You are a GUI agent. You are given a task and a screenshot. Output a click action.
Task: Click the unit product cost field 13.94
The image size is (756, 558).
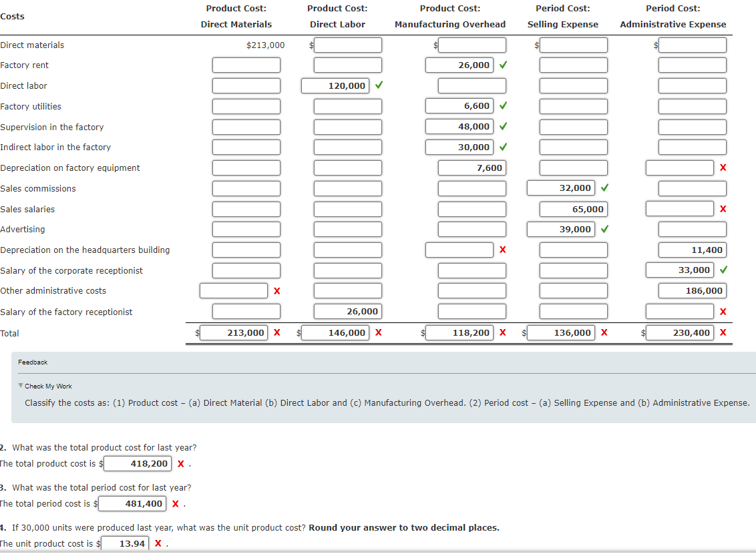(125, 543)
